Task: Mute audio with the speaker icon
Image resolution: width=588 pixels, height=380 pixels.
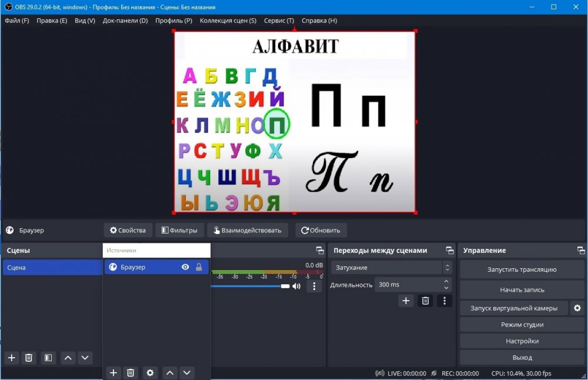Action: [x=296, y=286]
